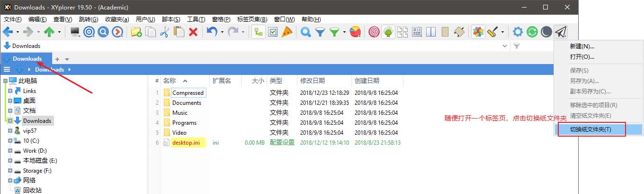Expand the Storage (F:) tree node

point(10,170)
